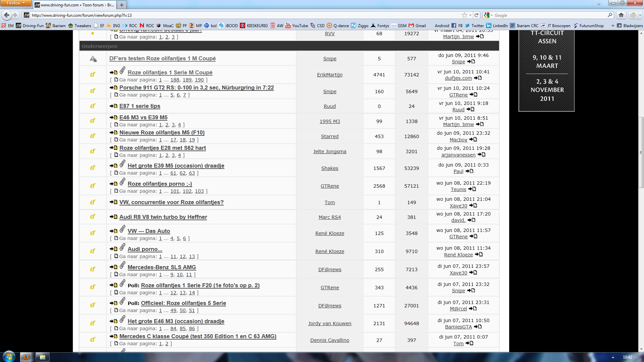The width and height of the screenshot is (644, 362).
Task: Click the vertical page scrollbar thumb
Action: point(641,152)
